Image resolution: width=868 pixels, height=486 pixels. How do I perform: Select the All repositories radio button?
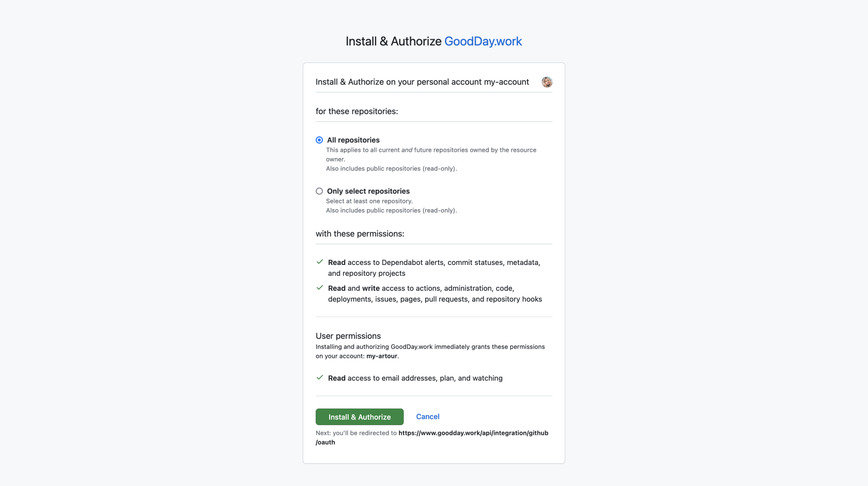coord(319,140)
